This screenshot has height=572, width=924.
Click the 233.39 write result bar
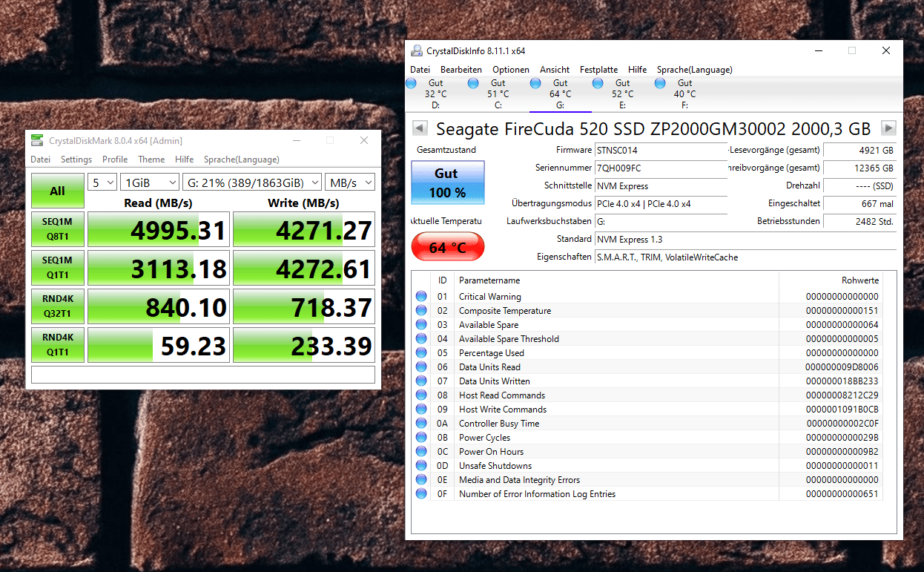click(304, 345)
